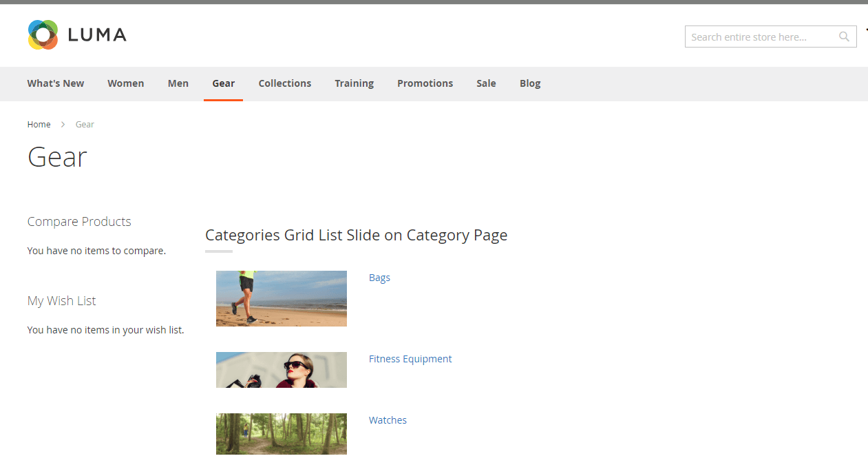Open the Bags category link
The height and width of the screenshot is (476, 868).
(x=379, y=278)
